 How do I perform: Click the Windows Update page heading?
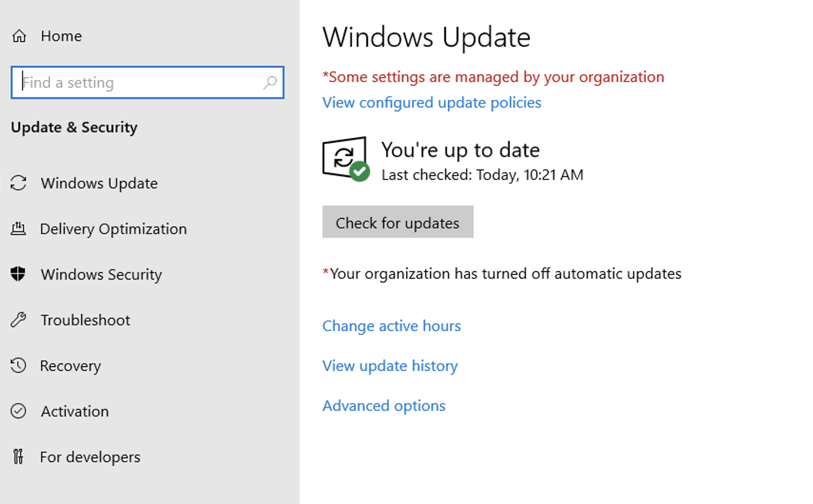426,37
